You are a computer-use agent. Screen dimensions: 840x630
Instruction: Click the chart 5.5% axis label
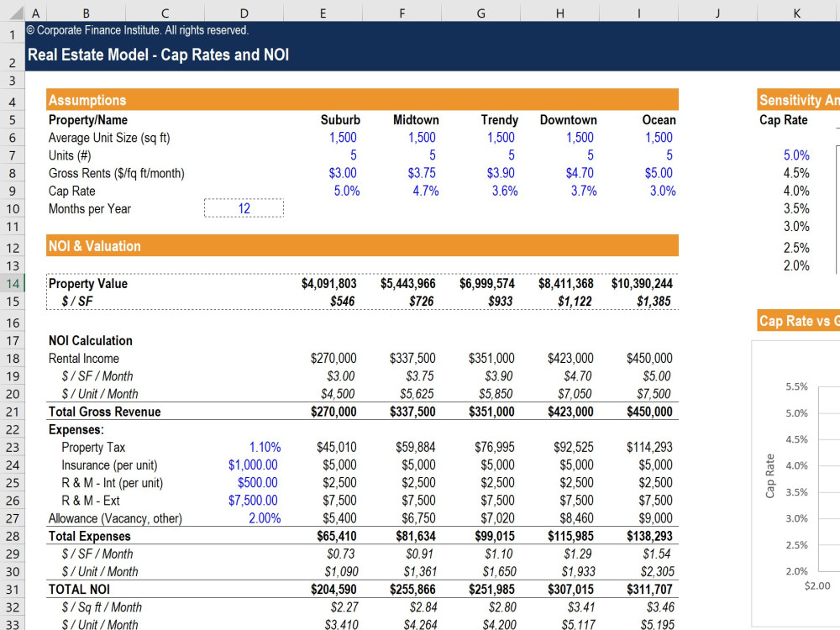pyautogui.click(x=796, y=386)
